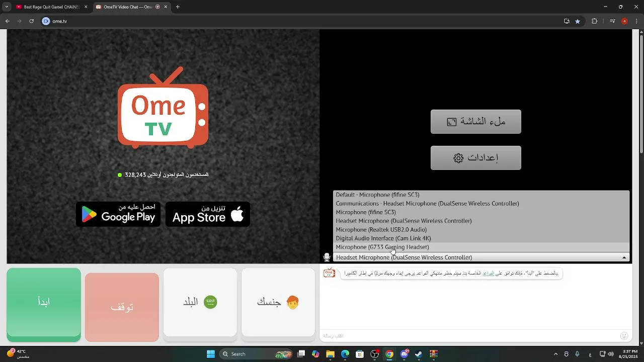Bookmark this page with the star icon
The height and width of the screenshot is (362, 644).
click(x=578, y=21)
